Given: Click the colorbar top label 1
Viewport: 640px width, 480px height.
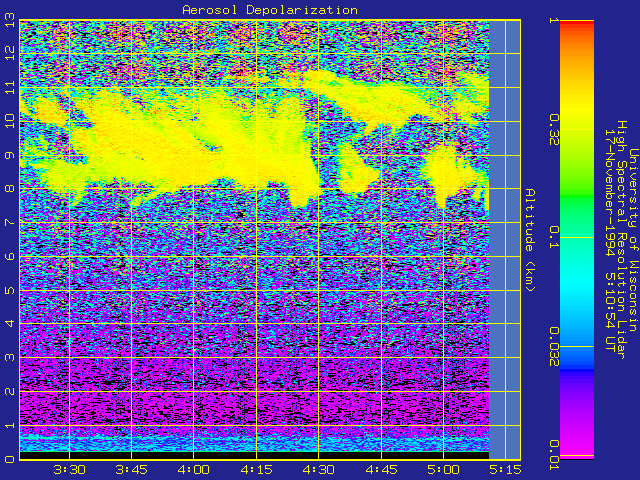Looking at the screenshot, I should click(554, 20).
